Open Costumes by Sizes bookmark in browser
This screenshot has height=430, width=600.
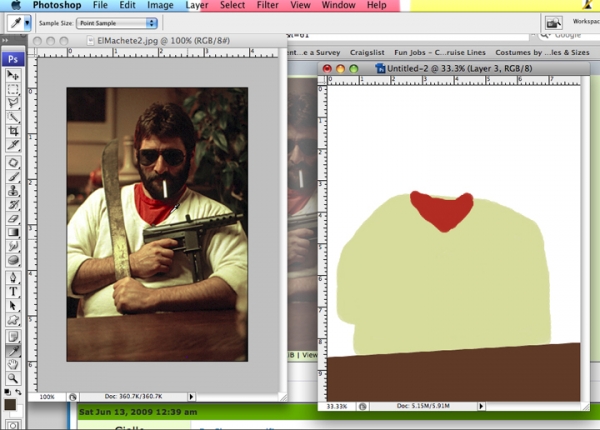coord(542,52)
